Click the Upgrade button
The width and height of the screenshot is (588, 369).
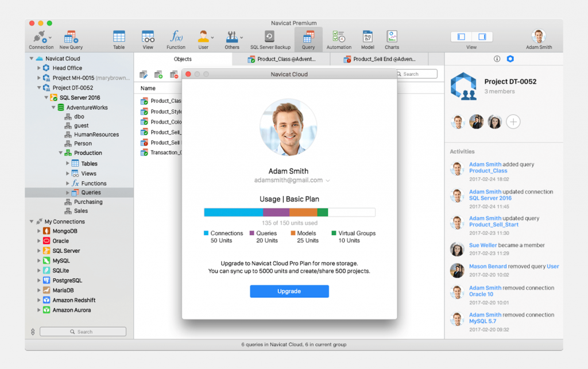289,291
